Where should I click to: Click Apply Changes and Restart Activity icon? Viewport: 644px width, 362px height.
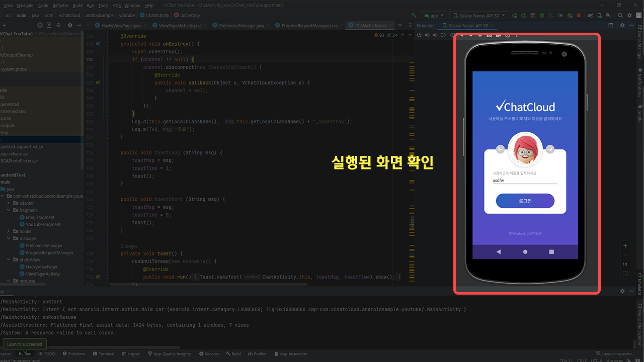coord(523,15)
